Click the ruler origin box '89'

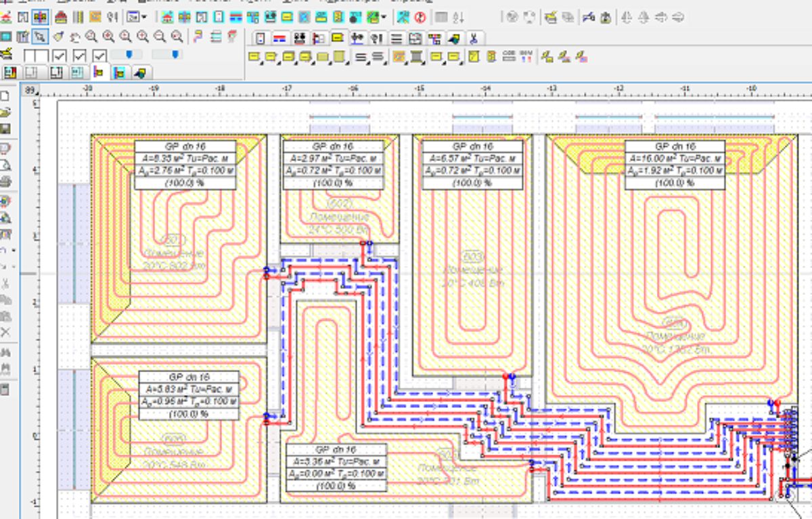(29, 89)
